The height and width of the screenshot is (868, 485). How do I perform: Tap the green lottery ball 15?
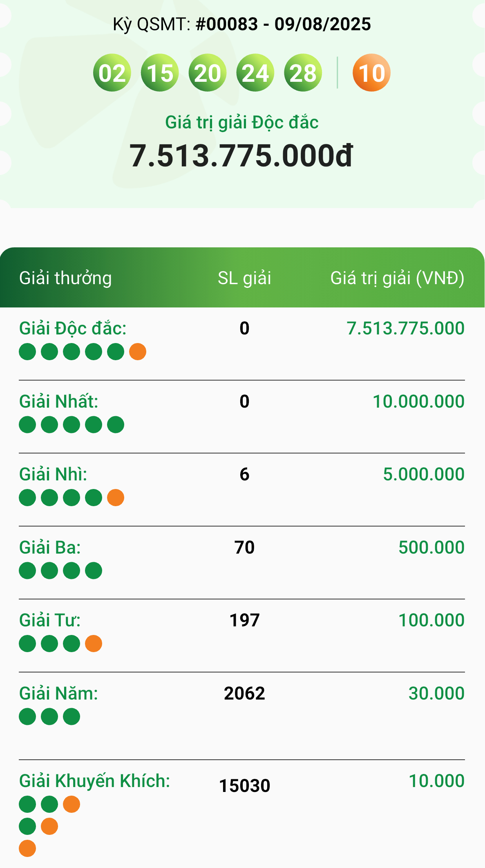tap(160, 73)
